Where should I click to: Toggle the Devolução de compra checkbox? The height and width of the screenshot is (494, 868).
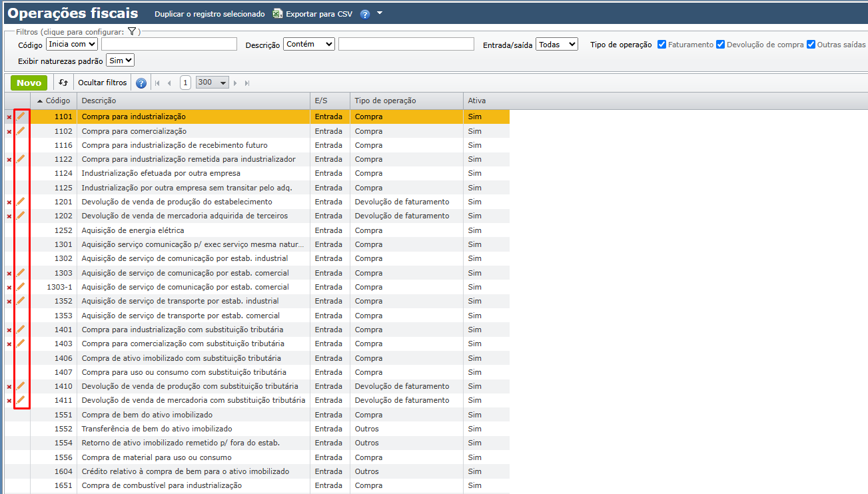(720, 45)
